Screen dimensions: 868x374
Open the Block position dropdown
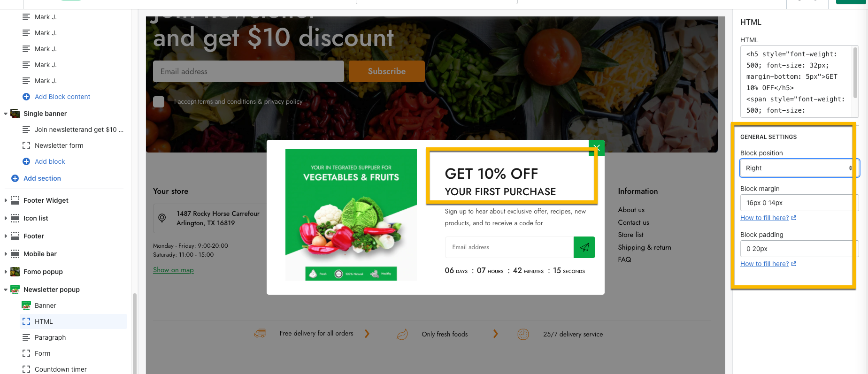pyautogui.click(x=799, y=168)
